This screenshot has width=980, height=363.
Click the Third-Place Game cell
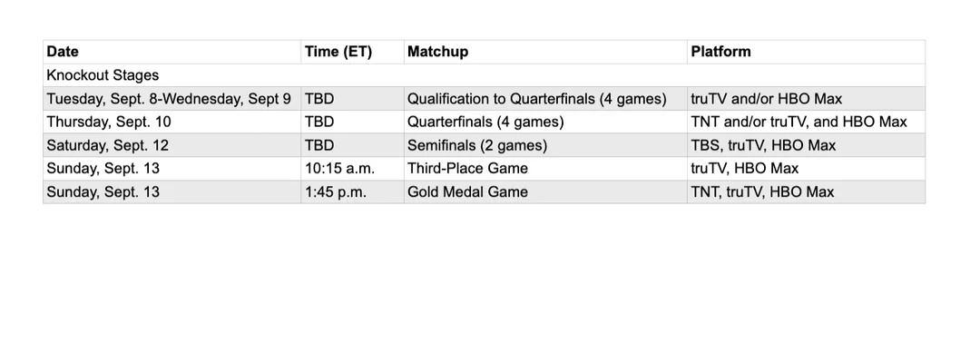click(545, 168)
